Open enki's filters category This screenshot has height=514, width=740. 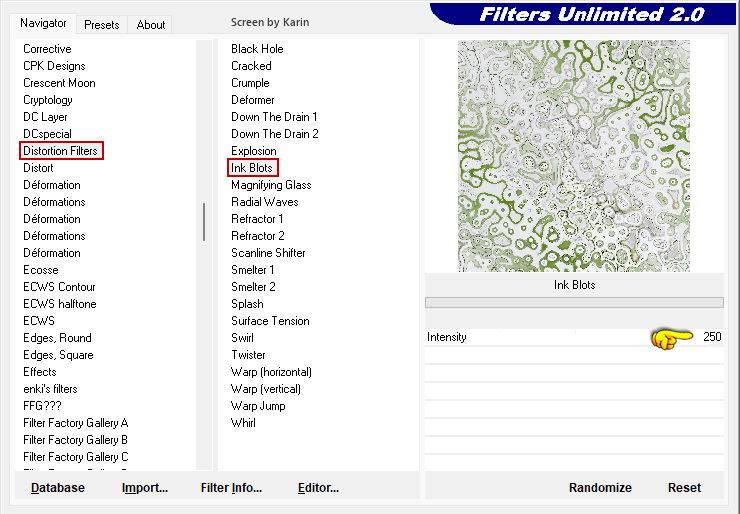tap(50, 389)
